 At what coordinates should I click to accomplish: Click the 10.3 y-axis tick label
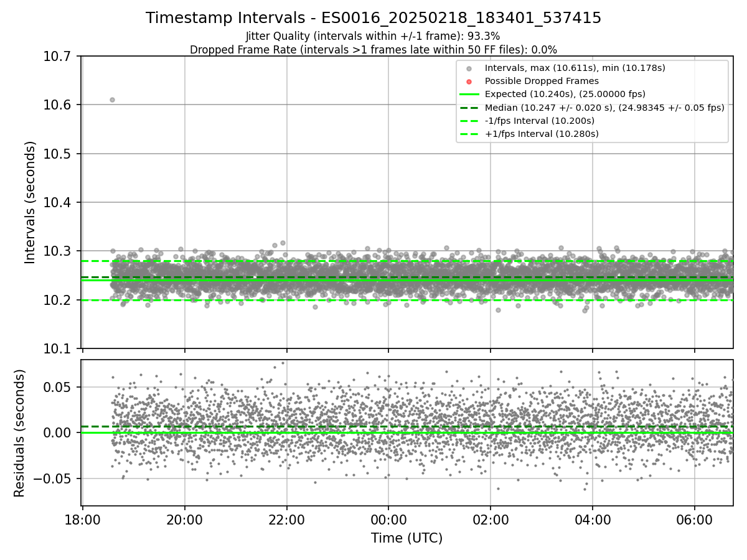pos(57,251)
